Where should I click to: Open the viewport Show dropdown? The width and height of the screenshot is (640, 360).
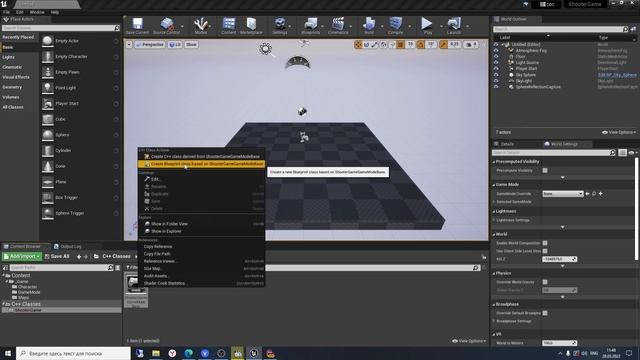coord(191,44)
